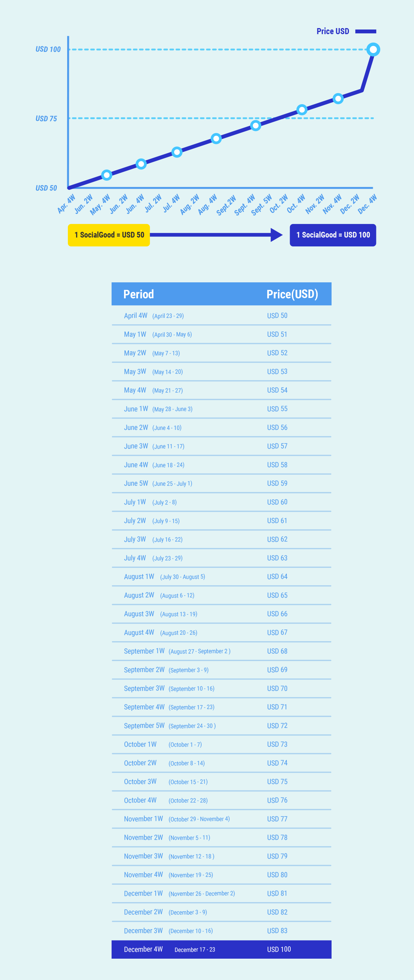Click the data point above May. 4W

coord(107,175)
